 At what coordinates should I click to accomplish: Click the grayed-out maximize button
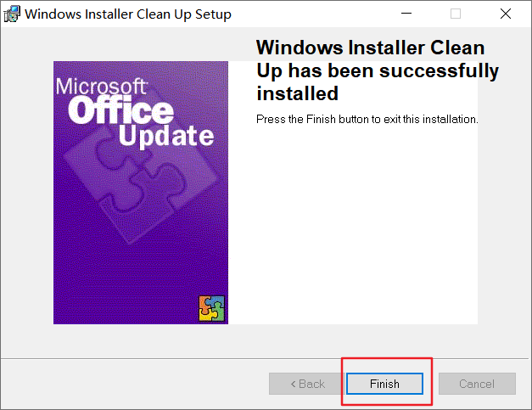tap(456, 14)
